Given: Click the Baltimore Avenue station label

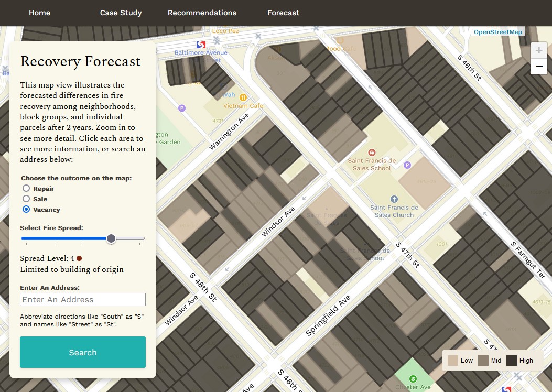Looking at the screenshot, I should click(201, 53).
